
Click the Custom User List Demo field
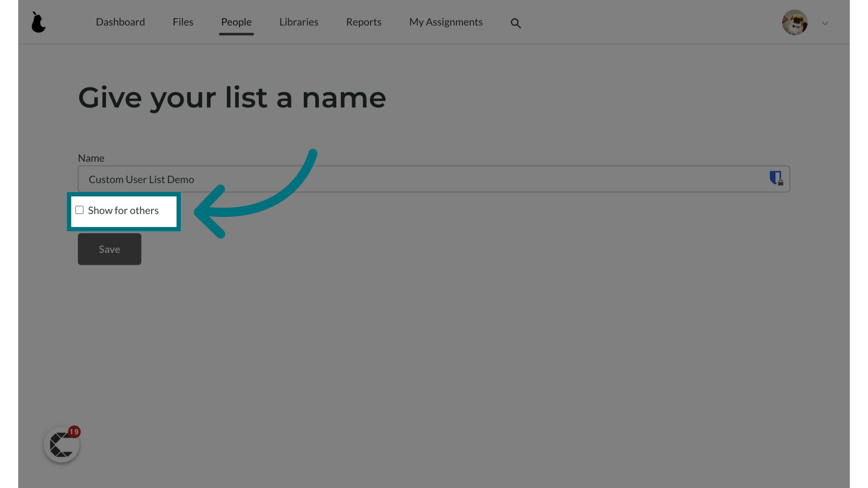point(434,179)
